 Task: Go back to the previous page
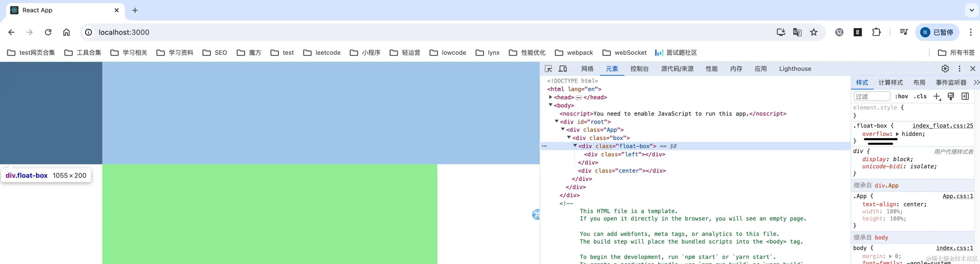11,32
